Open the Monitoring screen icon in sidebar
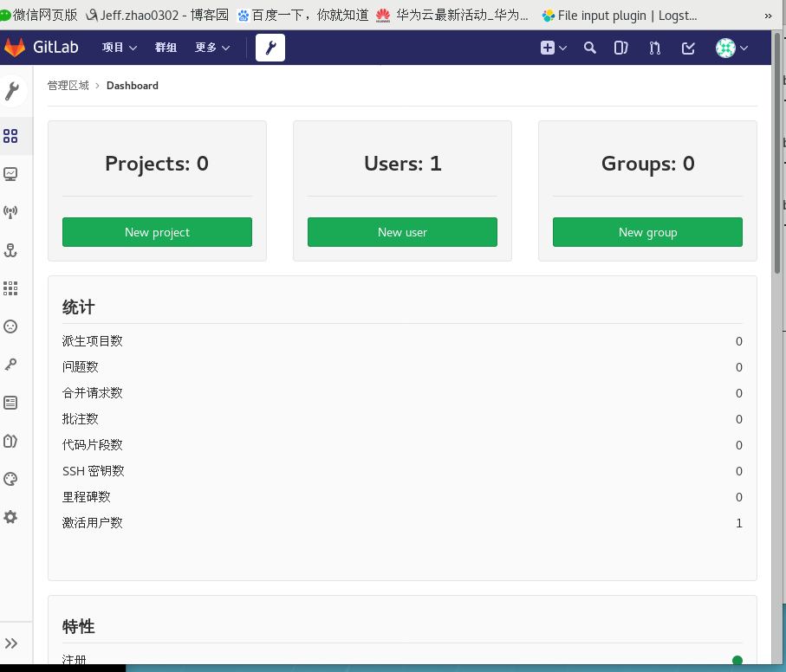The height and width of the screenshot is (672, 786). 10,174
